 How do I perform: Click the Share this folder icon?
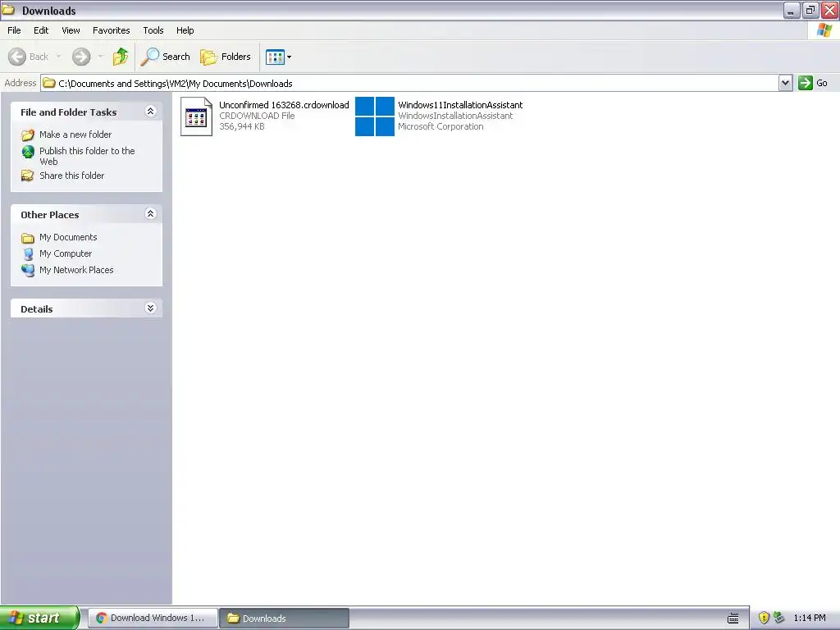pyautogui.click(x=28, y=176)
